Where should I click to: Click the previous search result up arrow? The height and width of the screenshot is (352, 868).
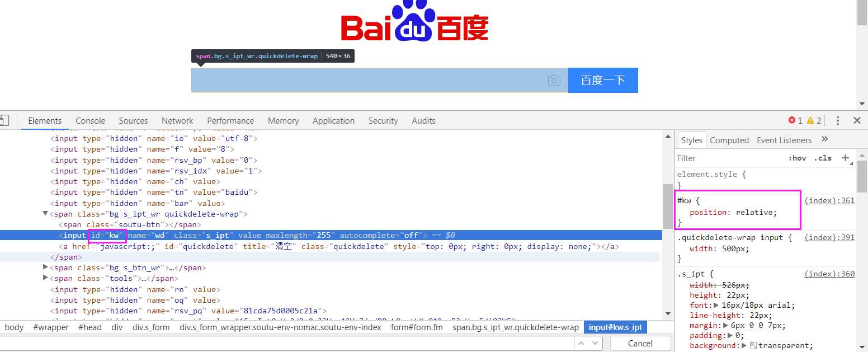pyautogui.click(x=582, y=343)
